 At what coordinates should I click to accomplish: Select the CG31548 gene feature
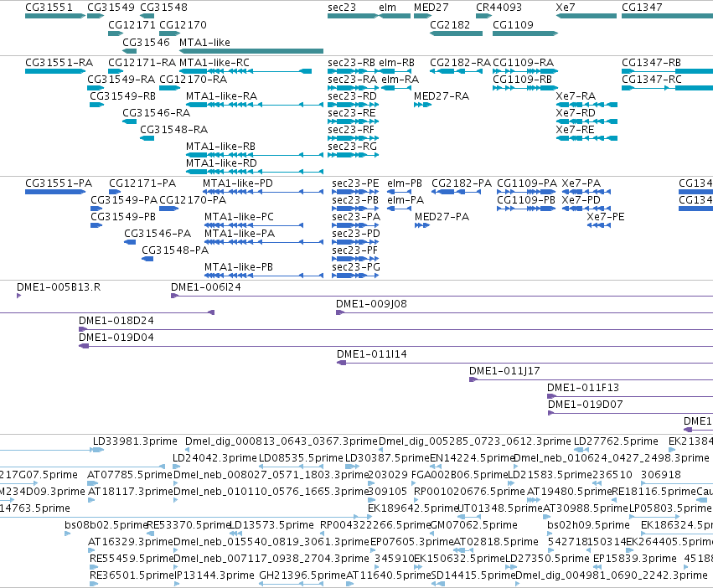click(147, 16)
